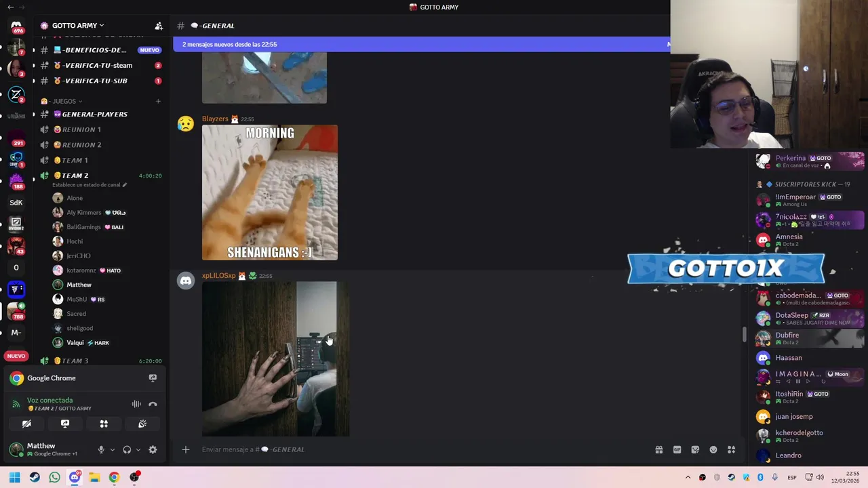Open the SdK server icon
The image size is (868, 488).
click(16, 202)
